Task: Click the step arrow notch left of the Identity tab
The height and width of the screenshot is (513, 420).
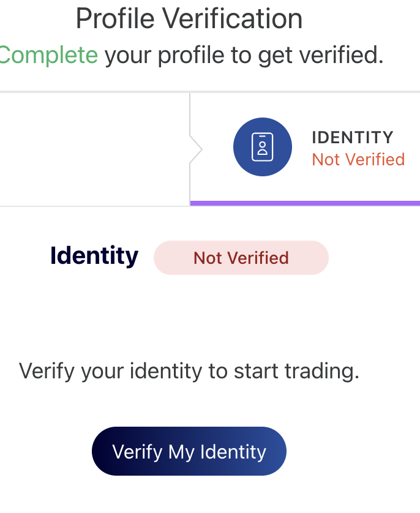Action: (x=196, y=149)
